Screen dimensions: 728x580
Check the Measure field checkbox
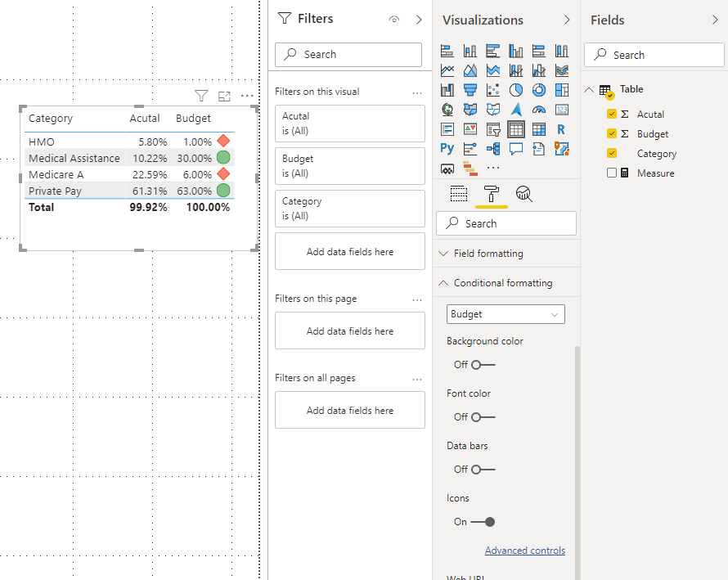tap(612, 173)
